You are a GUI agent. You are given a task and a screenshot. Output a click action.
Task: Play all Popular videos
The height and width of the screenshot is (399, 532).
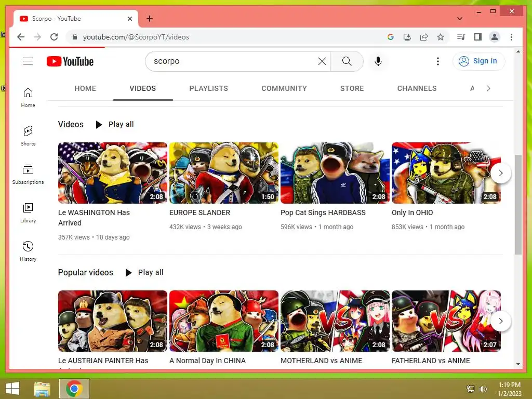pyautogui.click(x=144, y=272)
